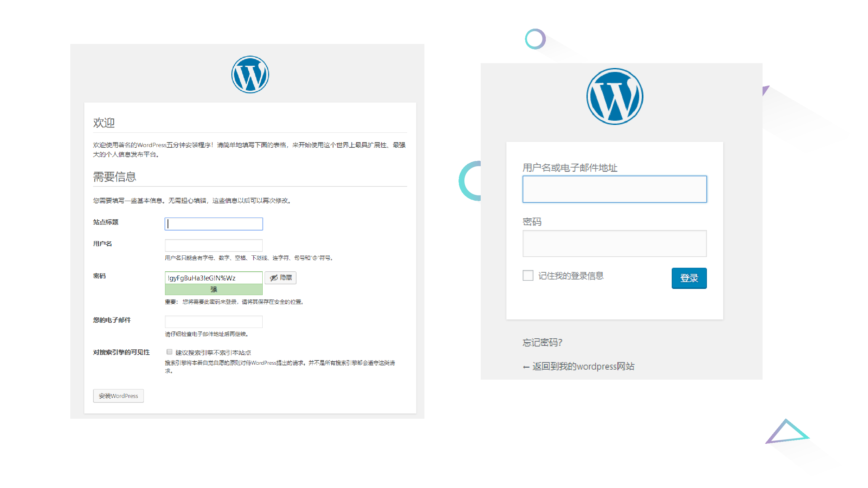This screenshot has height=488, width=868.
Task: Click the 用户名 input field on install form
Action: (214, 245)
